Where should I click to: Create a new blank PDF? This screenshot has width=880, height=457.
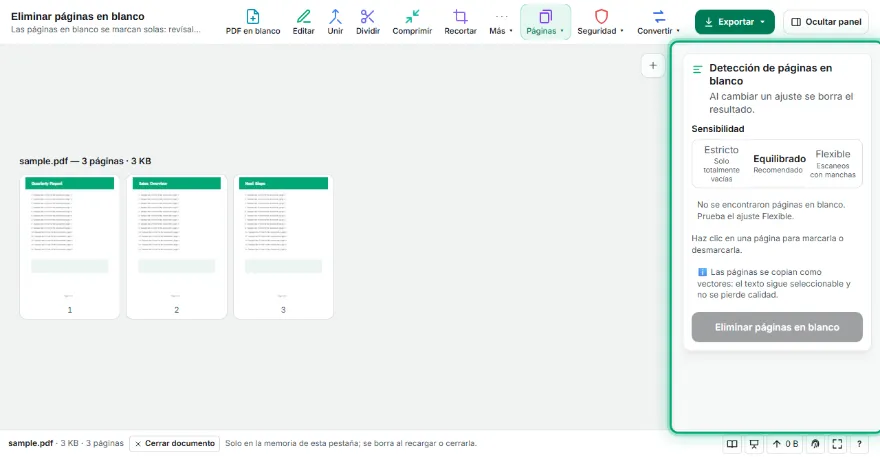tap(253, 22)
